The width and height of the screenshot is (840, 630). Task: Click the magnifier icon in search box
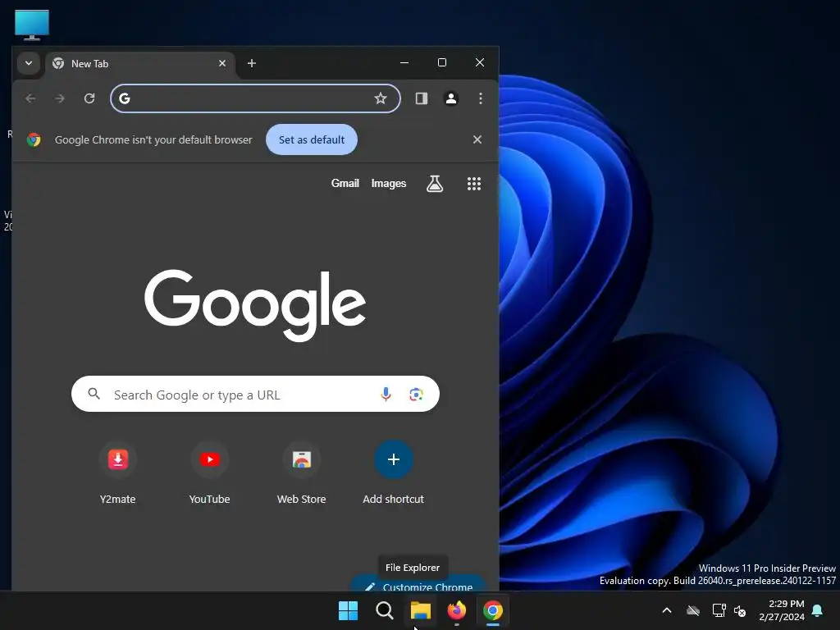pos(94,394)
